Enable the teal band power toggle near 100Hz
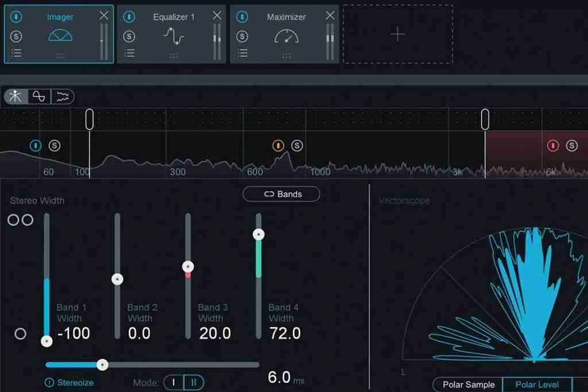Viewport: 588px width, 392px height. tap(36, 146)
